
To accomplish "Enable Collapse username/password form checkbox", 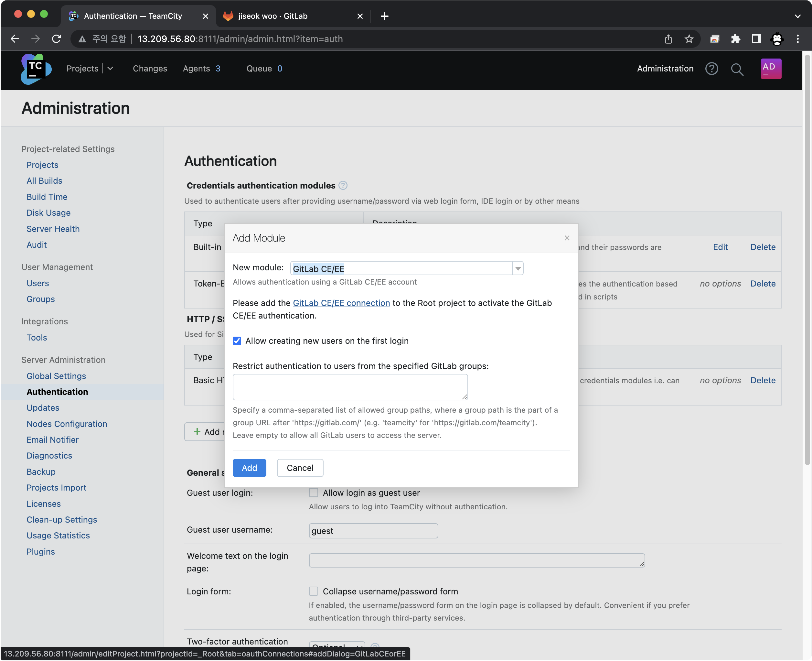I will pyautogui.click(x=313, y=591).
